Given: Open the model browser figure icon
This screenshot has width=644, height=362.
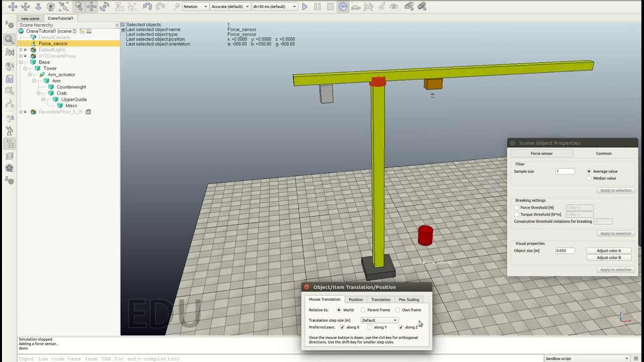Looking at the screenshot, I should (9, 131).
